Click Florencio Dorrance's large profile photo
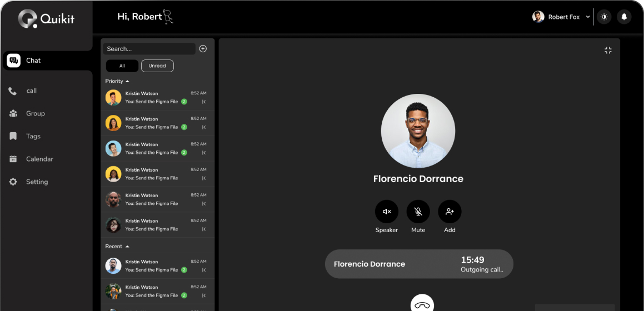Viewport: 644px width, 311px height. coord(418,131)
